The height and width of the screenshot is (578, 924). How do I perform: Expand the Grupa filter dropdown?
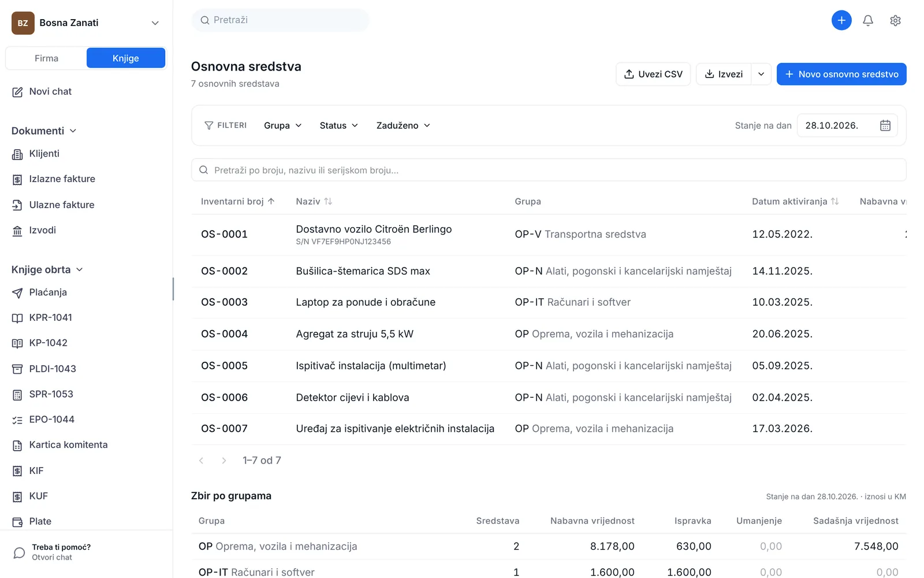pyautogui.click(x=283, y=125)
